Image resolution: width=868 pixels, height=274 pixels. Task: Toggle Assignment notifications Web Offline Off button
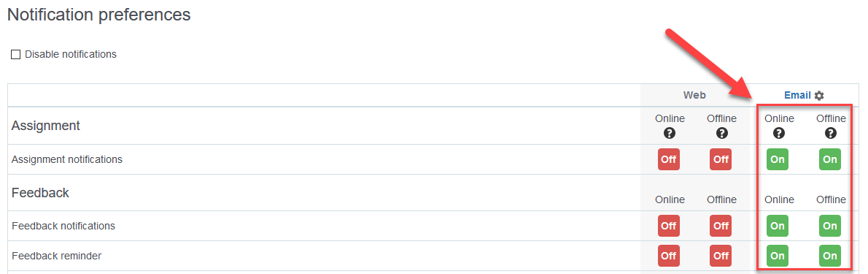(x=721, y=159)
